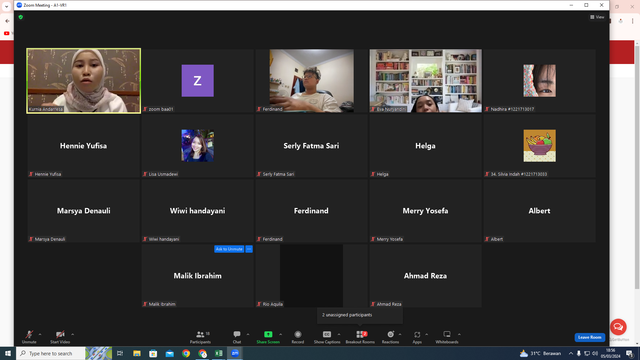Expand video options arrow next to Start Video
This screenshot has height=360, width=640.
coord(73,334)
